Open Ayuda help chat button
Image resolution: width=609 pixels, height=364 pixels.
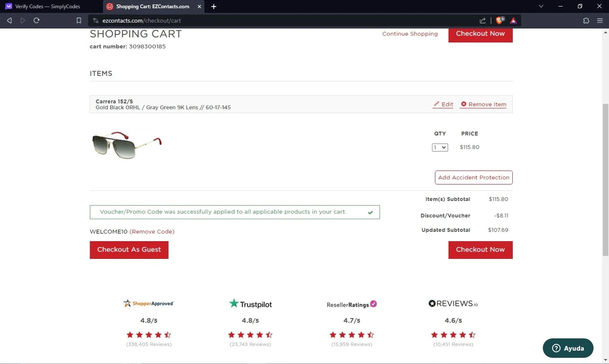coord(568,348)
